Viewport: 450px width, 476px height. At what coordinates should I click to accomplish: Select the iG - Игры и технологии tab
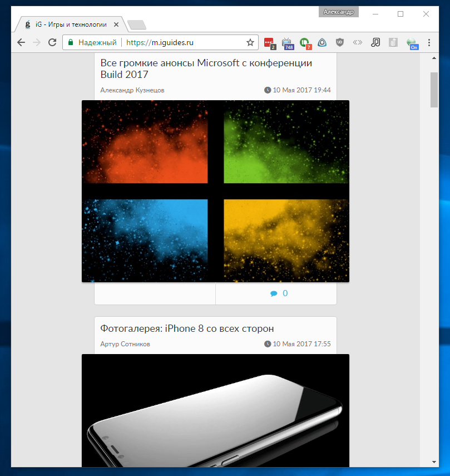67,24
